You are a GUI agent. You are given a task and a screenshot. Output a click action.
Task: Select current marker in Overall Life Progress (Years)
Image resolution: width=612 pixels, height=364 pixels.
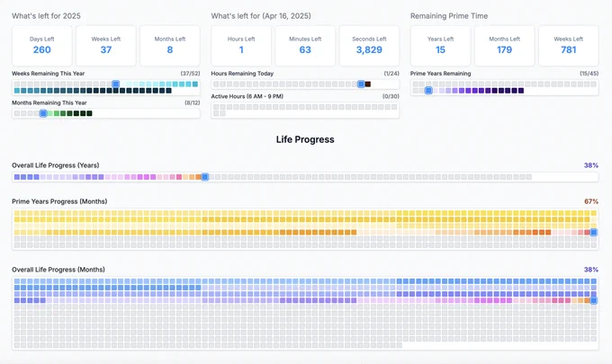(205, 177)
